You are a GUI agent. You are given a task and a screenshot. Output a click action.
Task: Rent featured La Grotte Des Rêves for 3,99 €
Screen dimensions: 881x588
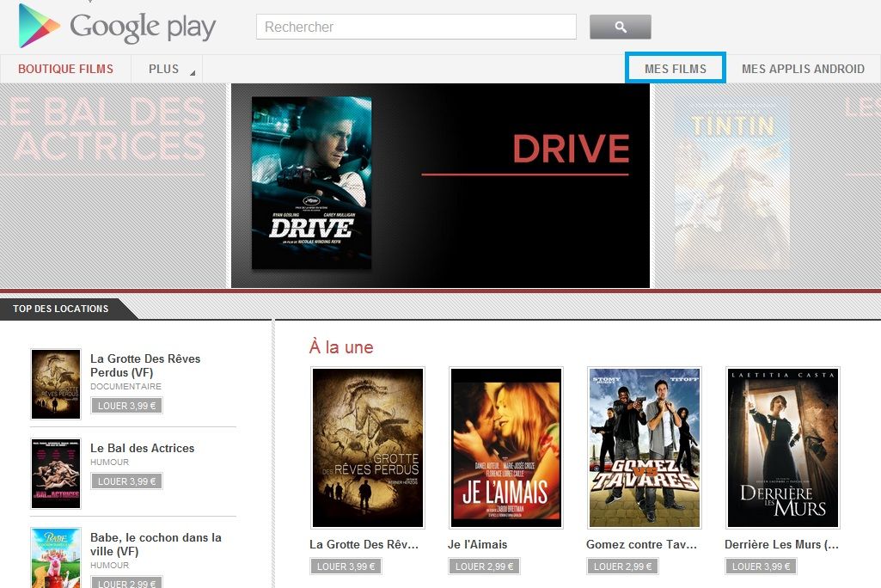click(346, 566)
